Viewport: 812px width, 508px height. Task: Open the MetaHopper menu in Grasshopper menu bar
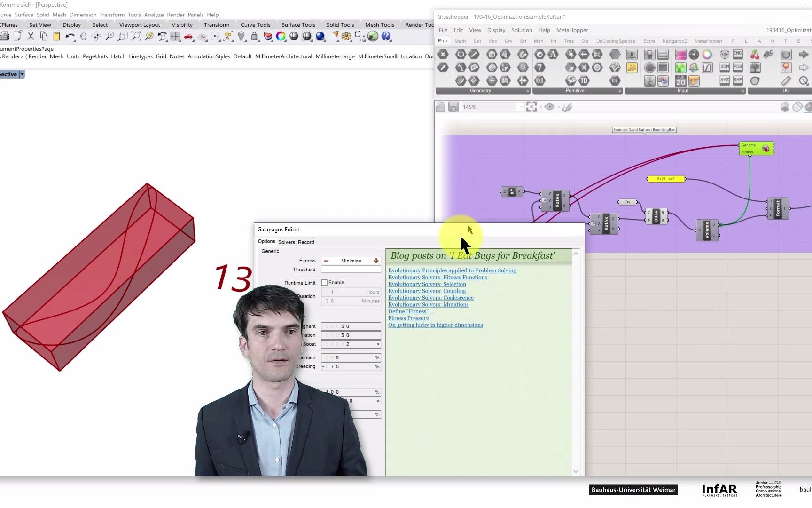tap(572, 30)
